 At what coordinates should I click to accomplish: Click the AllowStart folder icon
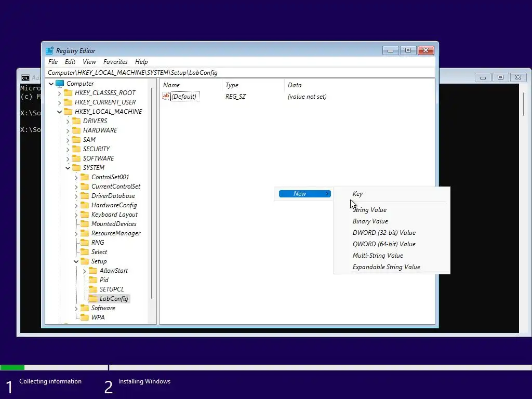[93, 270]
